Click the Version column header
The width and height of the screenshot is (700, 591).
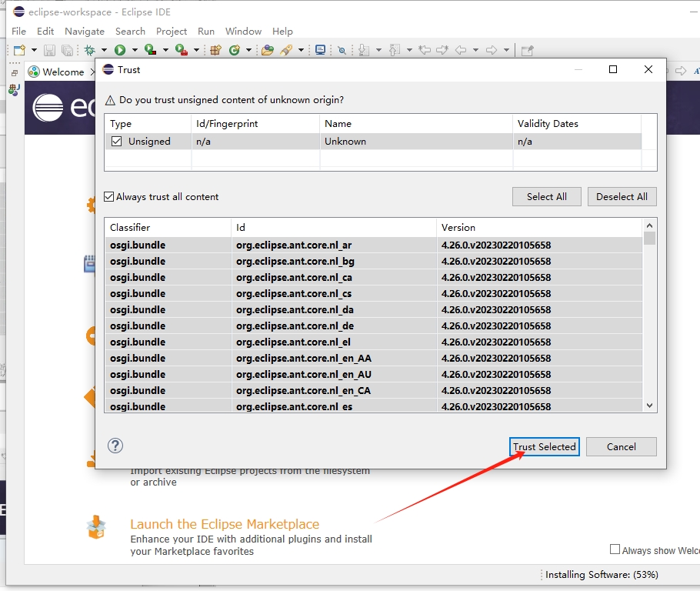click(539, 227)
